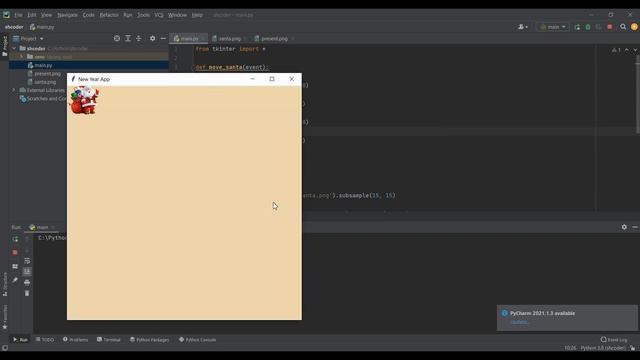
Task: Pin the Run tab
Action: pos(15,280)
